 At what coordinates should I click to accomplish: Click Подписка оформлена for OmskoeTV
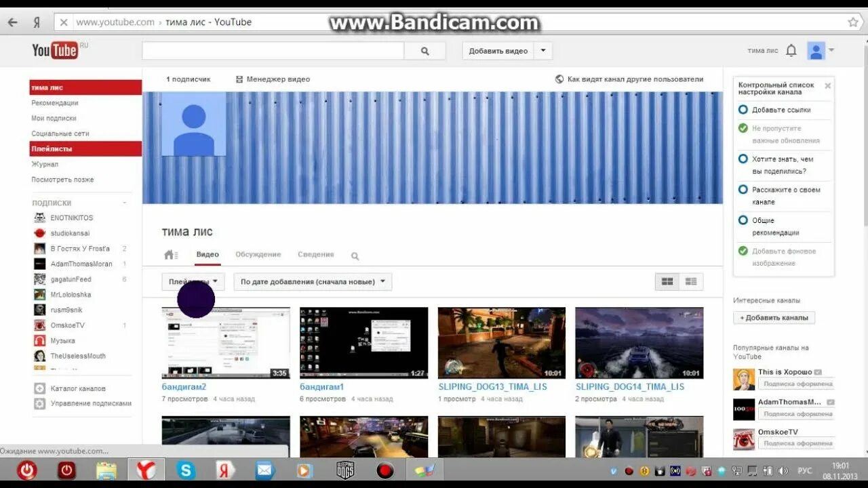[x=796, y=443]
